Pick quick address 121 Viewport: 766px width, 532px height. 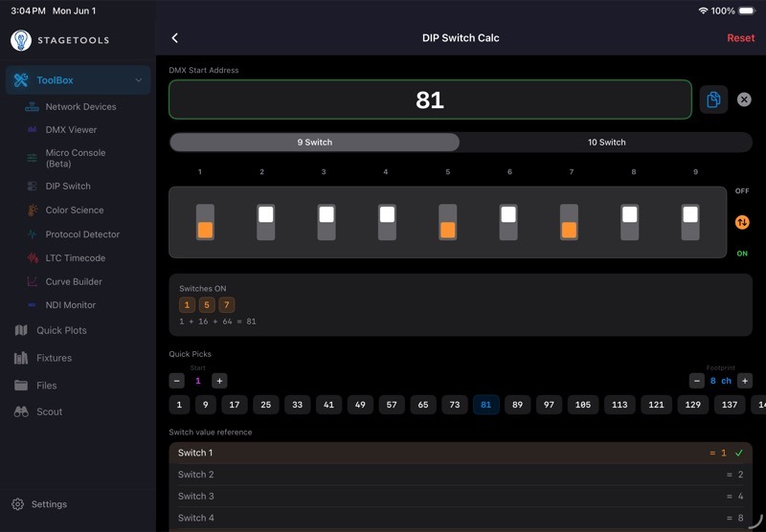[656, 405]
